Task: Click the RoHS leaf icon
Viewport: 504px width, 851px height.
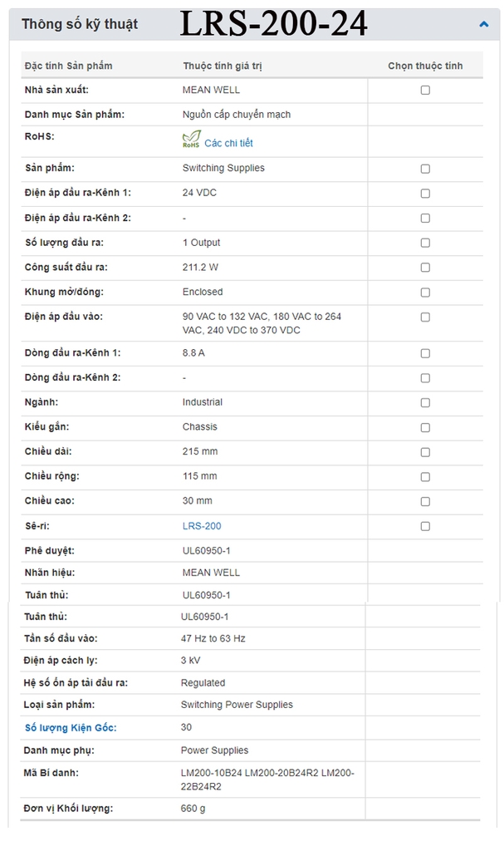Action: tap(191, 140)
